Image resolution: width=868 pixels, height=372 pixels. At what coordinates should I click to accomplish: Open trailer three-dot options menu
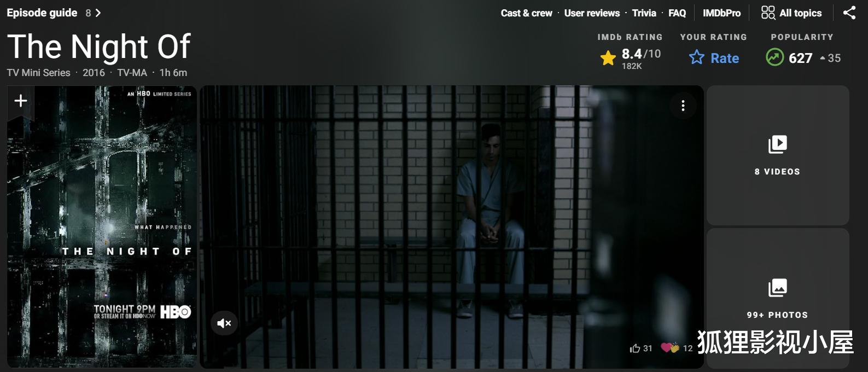pyautogui.click(x=683, y=106)
